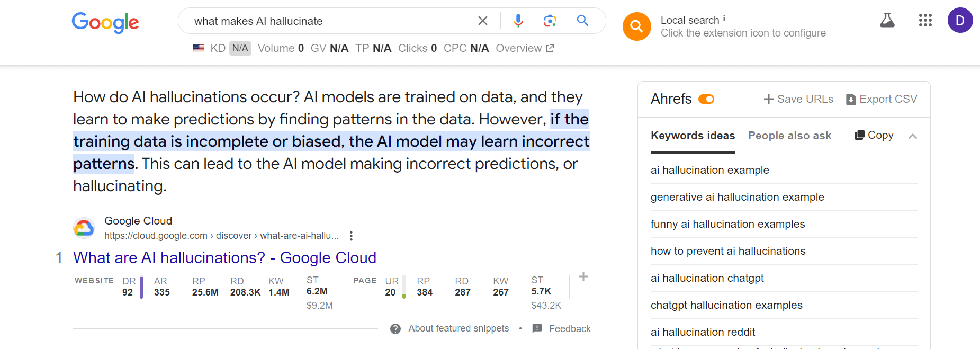Open the Ahrefs keyword Overview link

(525, 48)
